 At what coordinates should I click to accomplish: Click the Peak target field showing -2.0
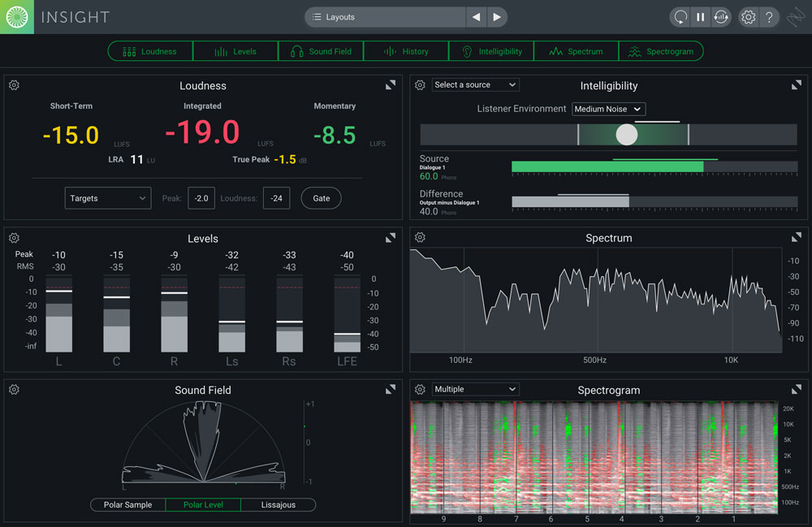pyautogui.click(x=201, y=198)
